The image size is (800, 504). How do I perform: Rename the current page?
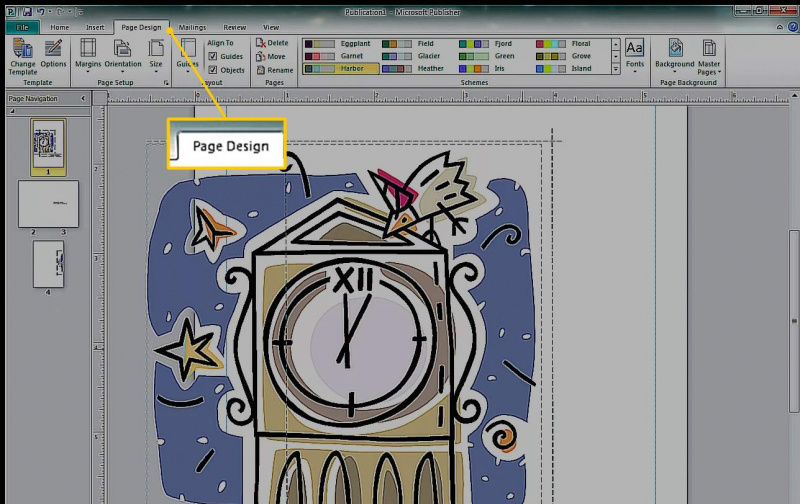click(x=275, y=70)
